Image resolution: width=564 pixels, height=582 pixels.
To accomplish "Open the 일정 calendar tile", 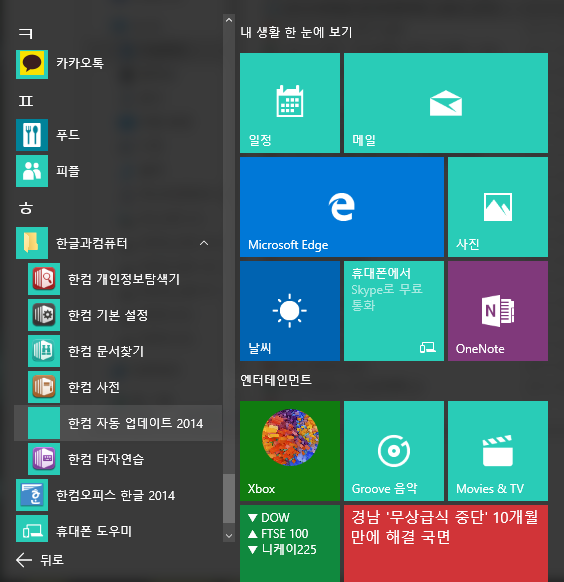I will tap(290, 103).
